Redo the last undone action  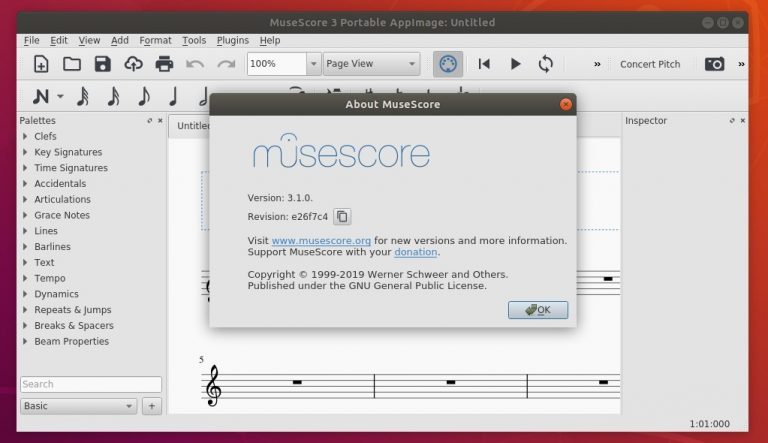[x=226, y=64]
